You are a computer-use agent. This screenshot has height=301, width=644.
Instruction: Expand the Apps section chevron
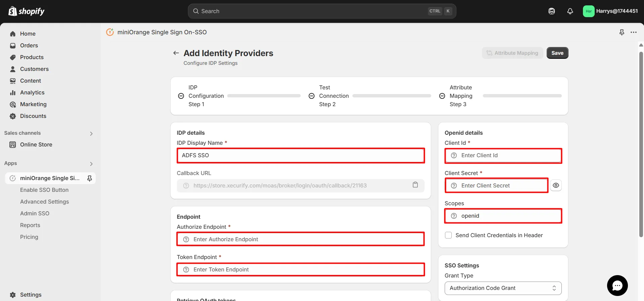pos(91,164)
